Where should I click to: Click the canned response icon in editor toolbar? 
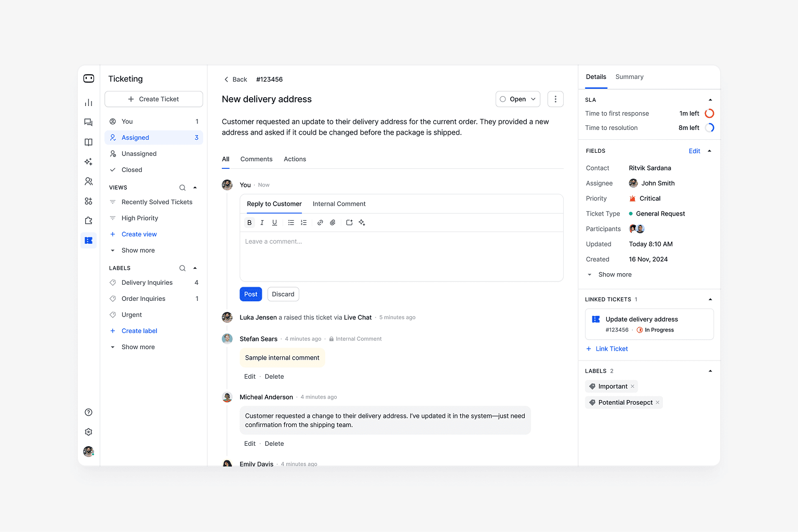(349, 223)
